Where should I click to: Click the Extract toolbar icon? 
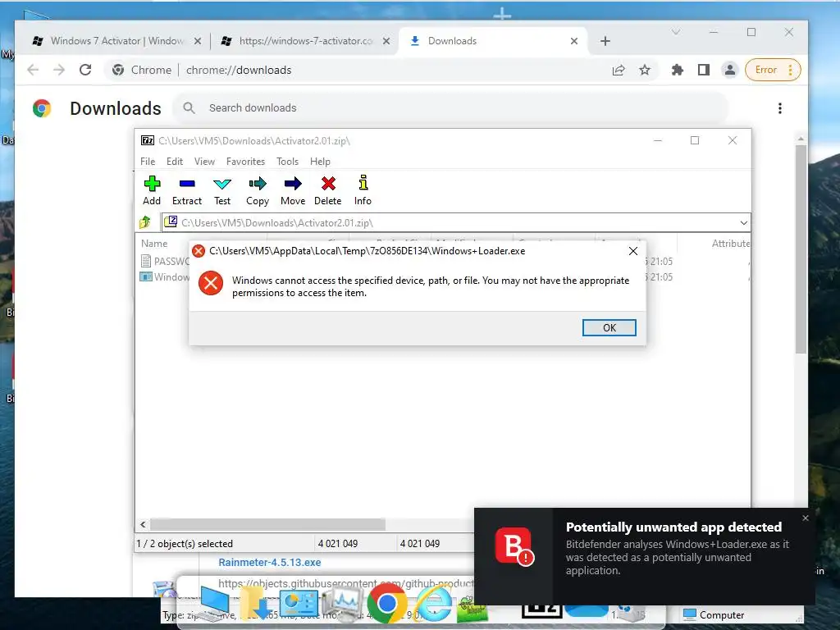tap(186, 190)
